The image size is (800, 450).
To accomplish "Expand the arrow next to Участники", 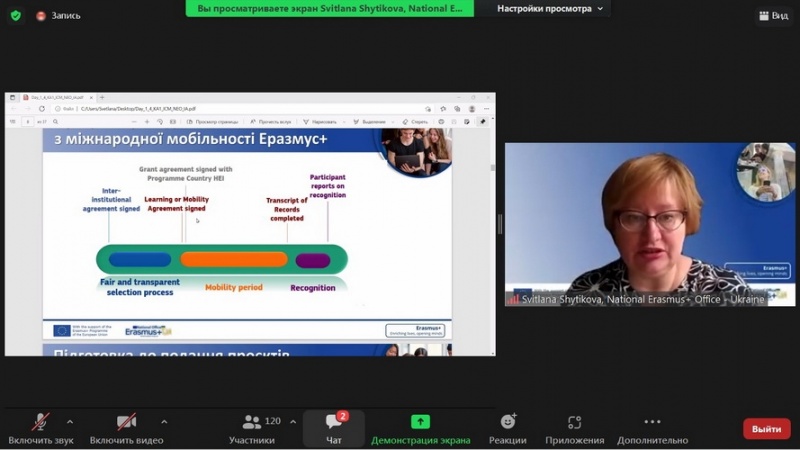I will [293, 421].
